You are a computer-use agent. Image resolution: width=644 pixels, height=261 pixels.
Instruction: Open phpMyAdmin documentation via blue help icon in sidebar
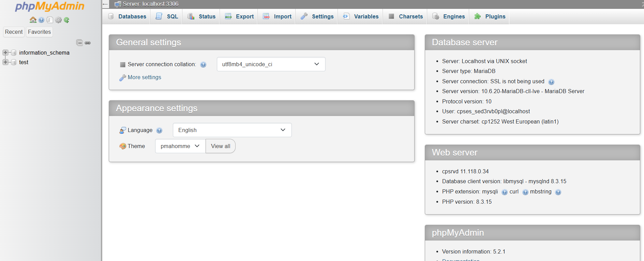(x=41, y=20)
